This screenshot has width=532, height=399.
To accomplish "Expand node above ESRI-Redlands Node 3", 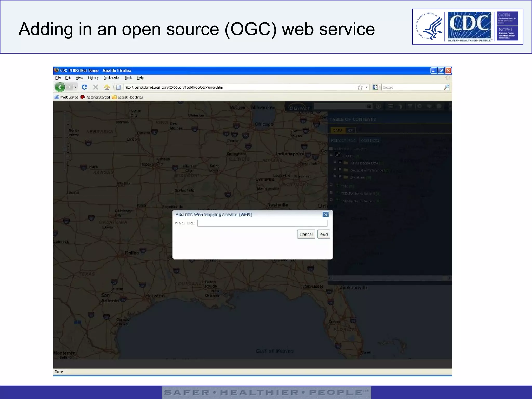I will point(331,185).
